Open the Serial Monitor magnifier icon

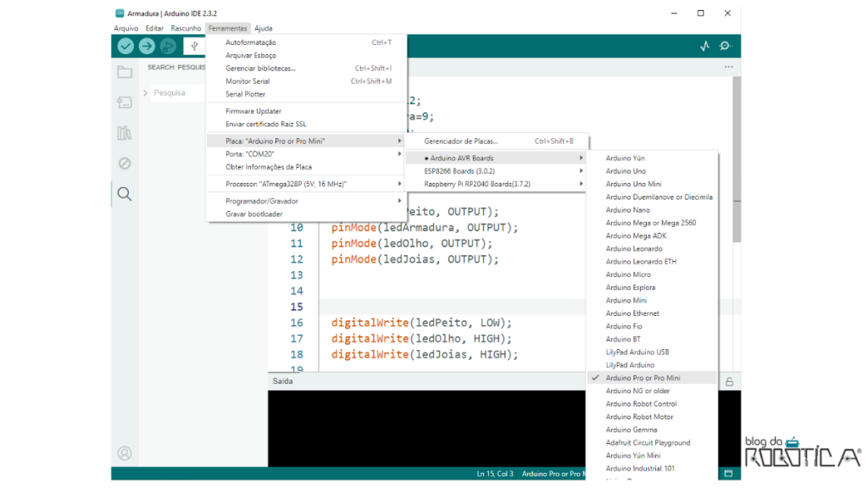725,46
